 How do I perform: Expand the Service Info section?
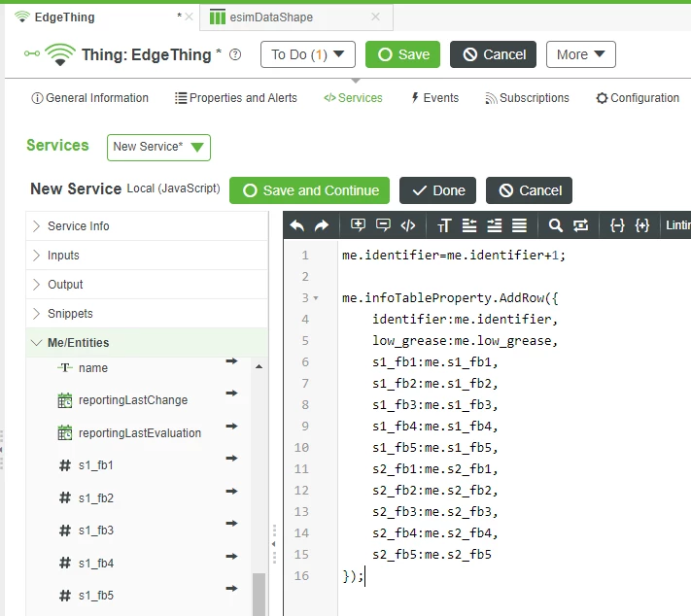[147, 226]
